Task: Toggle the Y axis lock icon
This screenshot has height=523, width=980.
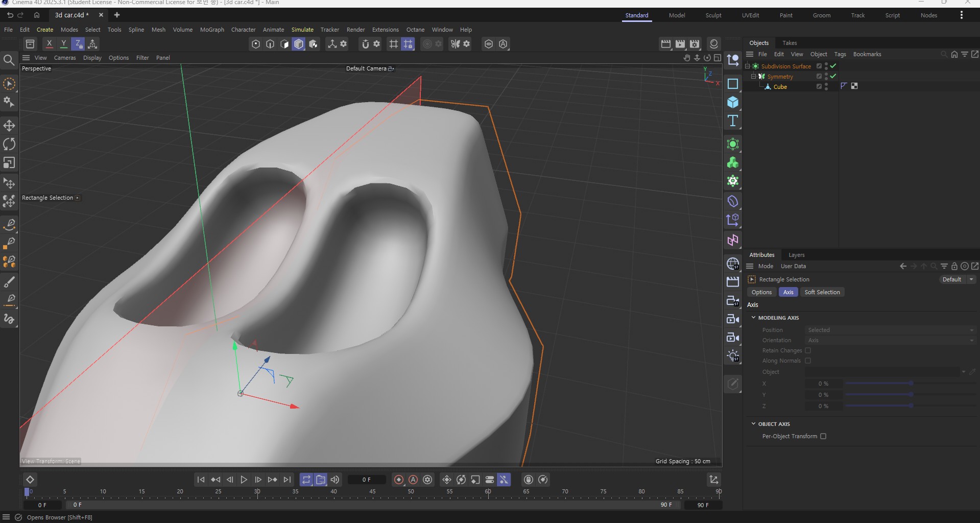Action: point(64,44)
